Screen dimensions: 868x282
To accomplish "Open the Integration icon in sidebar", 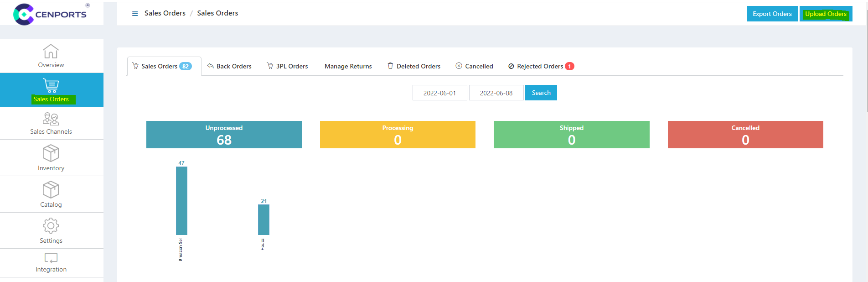I will [51, 258].
